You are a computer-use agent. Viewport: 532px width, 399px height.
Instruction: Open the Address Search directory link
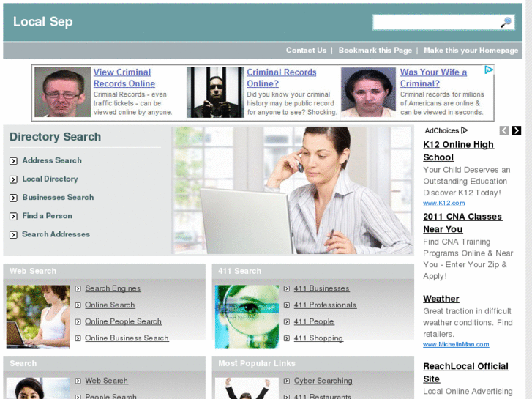[x=52, y=160]
